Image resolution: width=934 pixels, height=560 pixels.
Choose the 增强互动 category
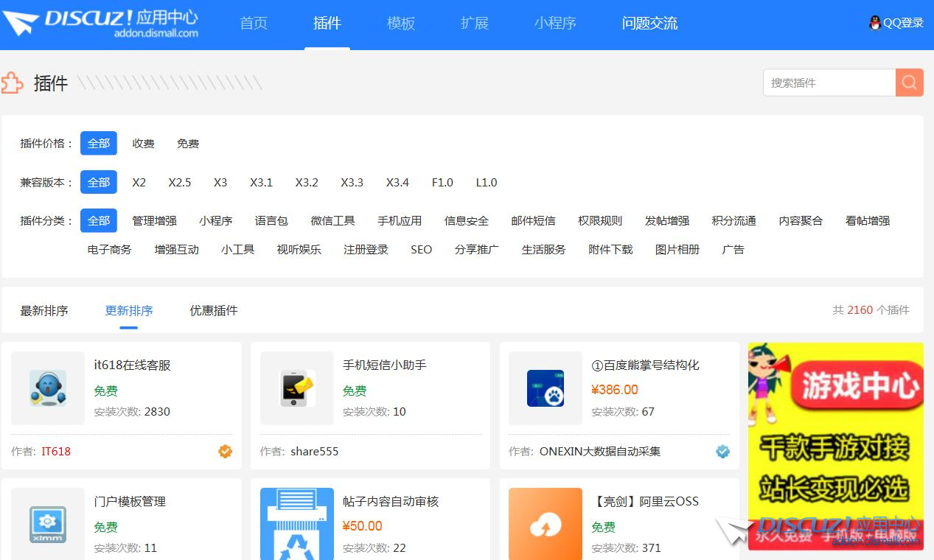pos(177,249)
